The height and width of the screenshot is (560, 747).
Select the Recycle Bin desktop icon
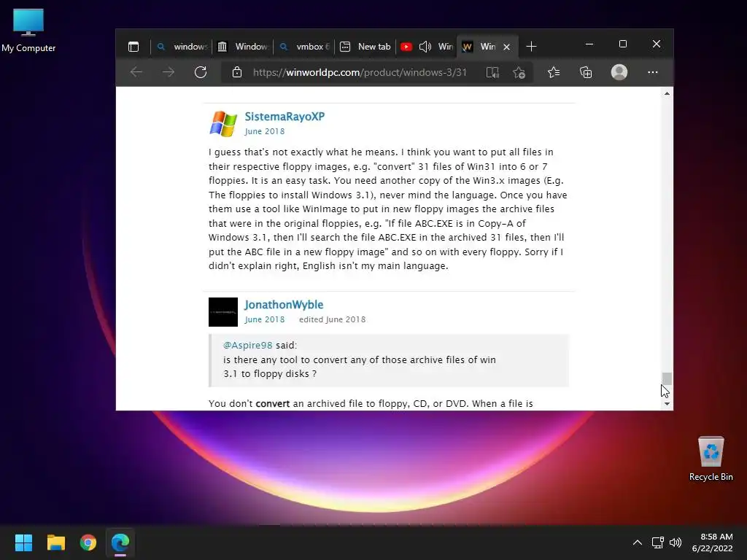[711, 459]
